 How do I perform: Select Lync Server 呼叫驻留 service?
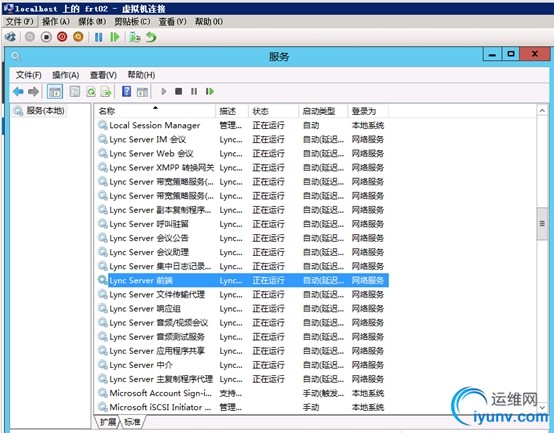point(242,224)
